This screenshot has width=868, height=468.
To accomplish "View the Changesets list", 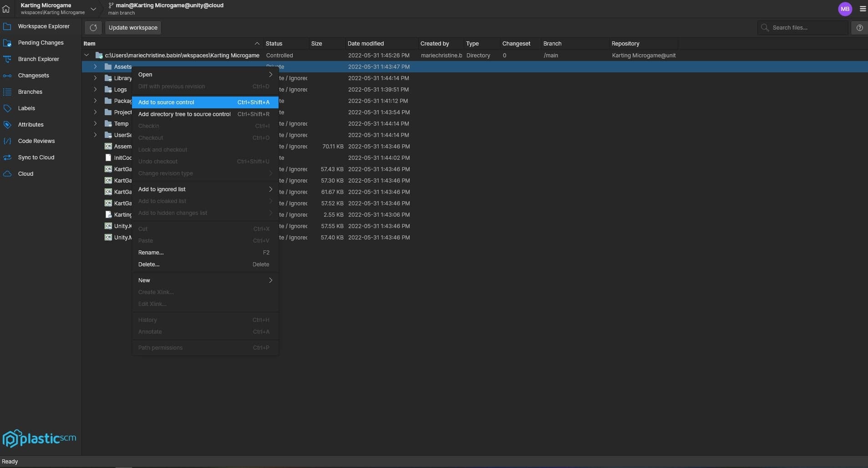I will click(33, 75).
